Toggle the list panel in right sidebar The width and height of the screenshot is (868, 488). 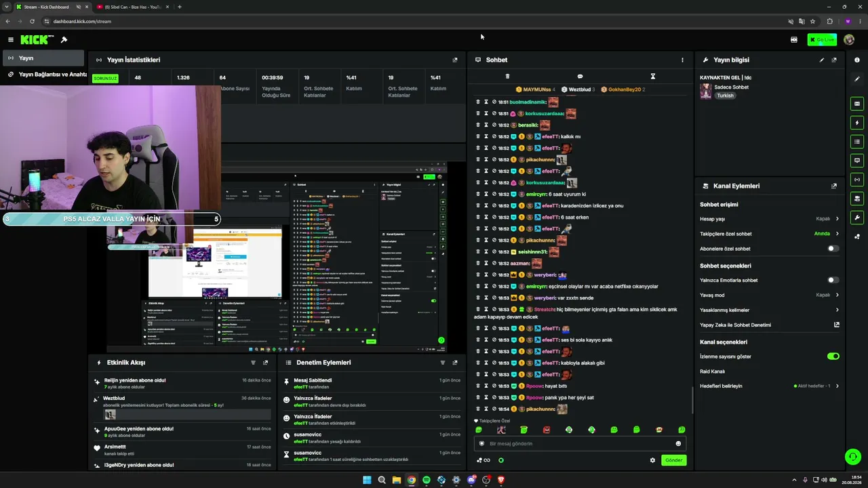(x=857, y=142)
